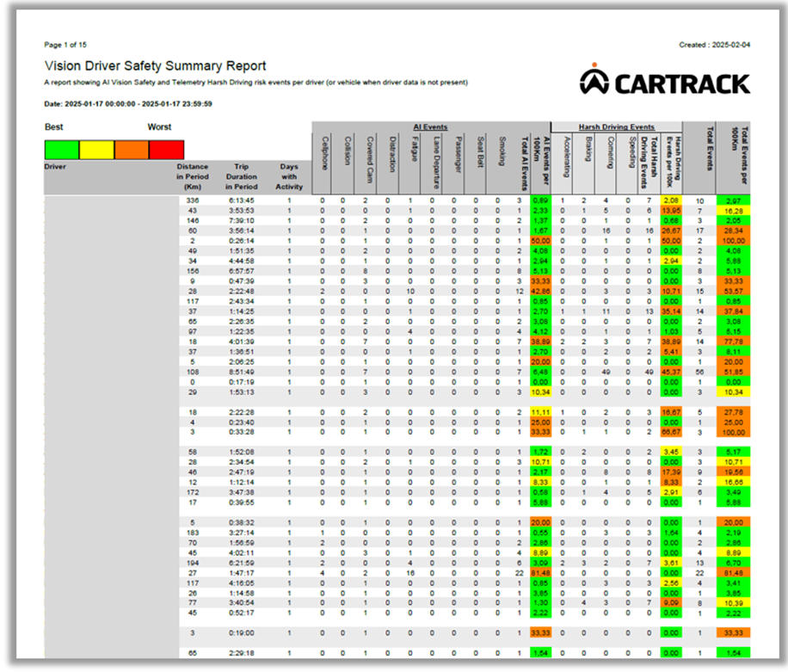Click the 'Fatigue' column header
Image resolution: width=788 pixels, height=672 pixels.
(x=415, y=149)
